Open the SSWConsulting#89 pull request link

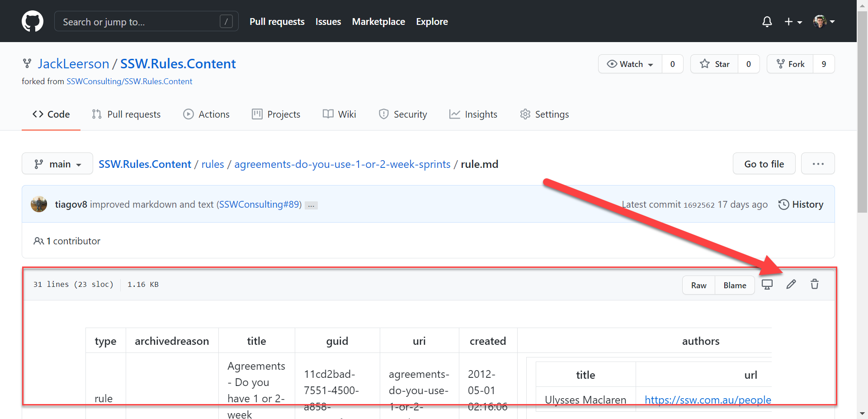pyautogui.click(x=259, y=205)
